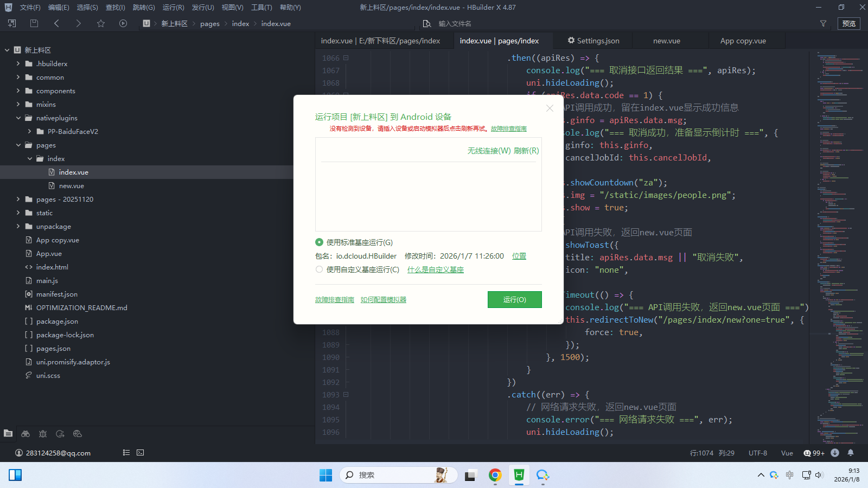Click the star bookmark icon in toolbar
The width and height of the screenshot is (868, 488).
pos(100,23)
